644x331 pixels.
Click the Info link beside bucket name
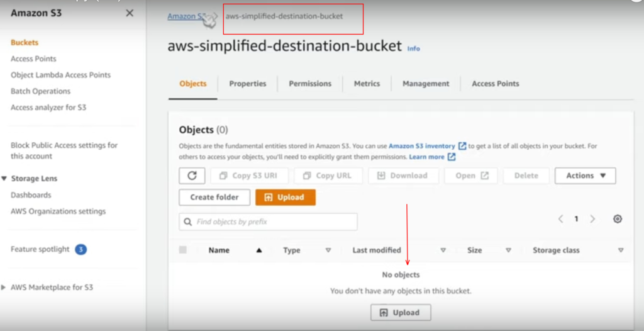[x=414, y=48]
